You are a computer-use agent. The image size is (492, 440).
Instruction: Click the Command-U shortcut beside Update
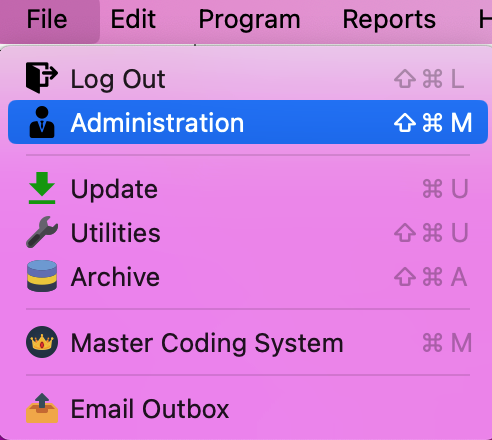445,189
